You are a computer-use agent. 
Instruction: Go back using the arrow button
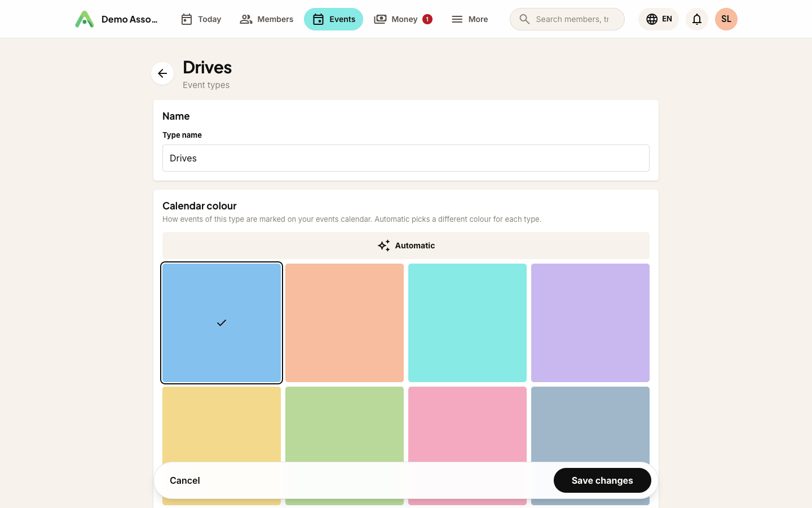click(162, 73)
